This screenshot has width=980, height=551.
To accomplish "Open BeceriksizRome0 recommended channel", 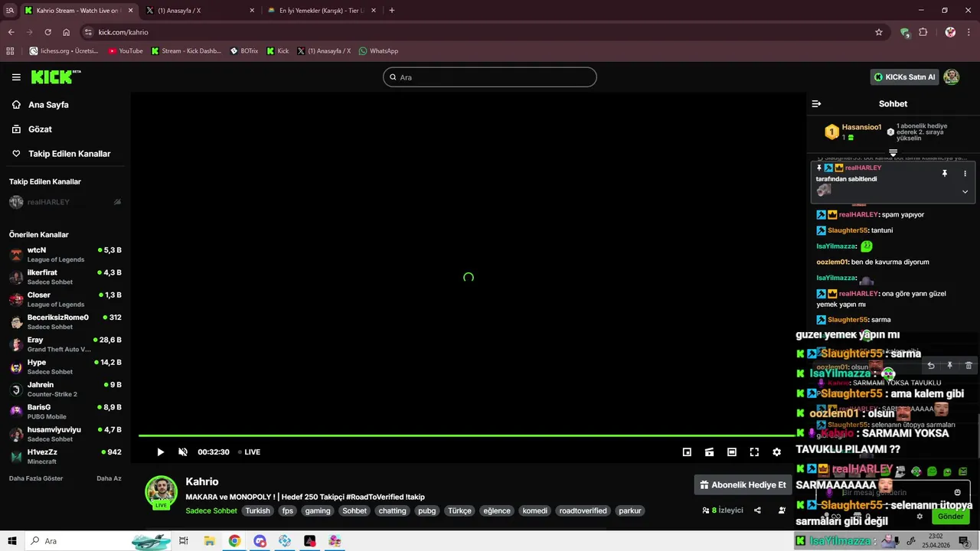I will (x=65, y=322).
